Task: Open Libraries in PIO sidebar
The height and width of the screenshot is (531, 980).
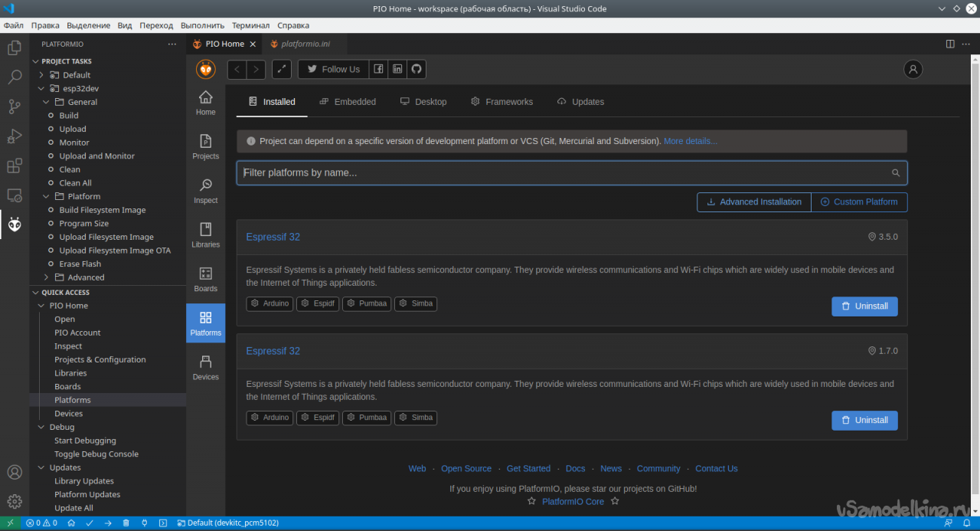Action: point(205,235)
